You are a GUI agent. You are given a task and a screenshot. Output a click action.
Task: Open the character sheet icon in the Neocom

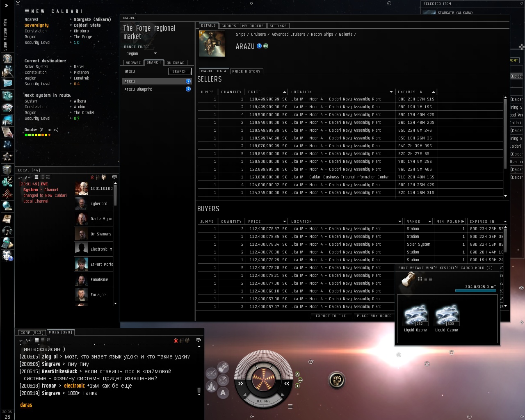coord(7,59)
